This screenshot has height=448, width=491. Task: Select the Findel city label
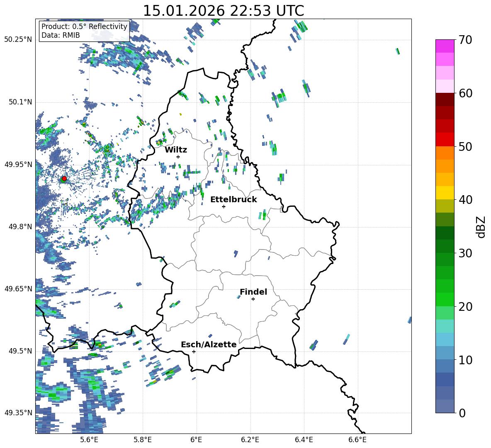tap(253, 292)
